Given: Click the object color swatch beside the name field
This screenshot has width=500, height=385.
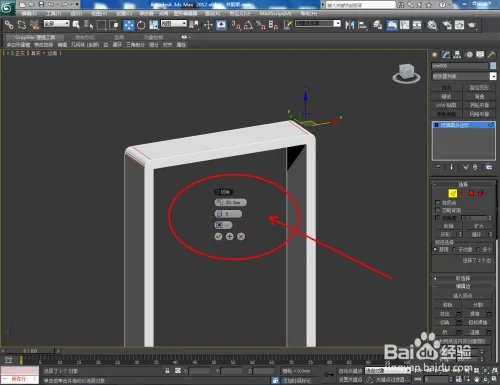Looking at the screenshot, I should [493, 66].
